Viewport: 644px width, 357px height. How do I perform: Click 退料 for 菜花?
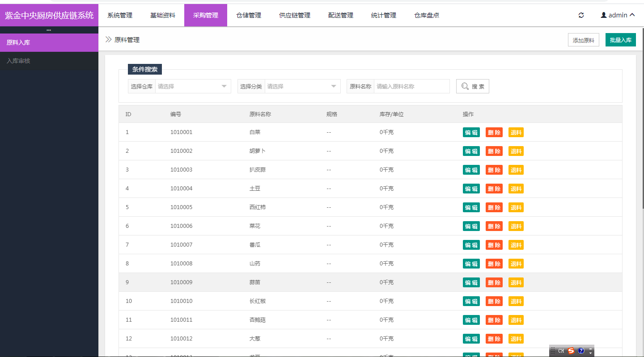tap(516, 226)
